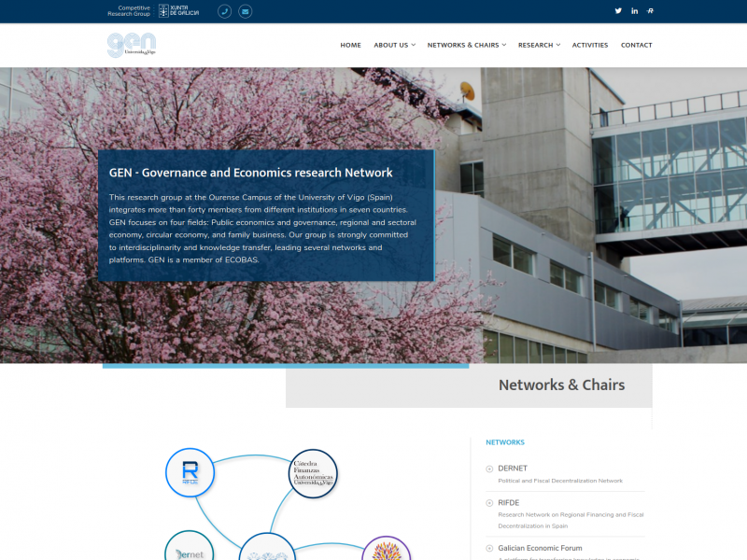Viewport: 747px width, 560px height.
Task: Click the GEN Governance and Economics research Network title
Action: 250,173
